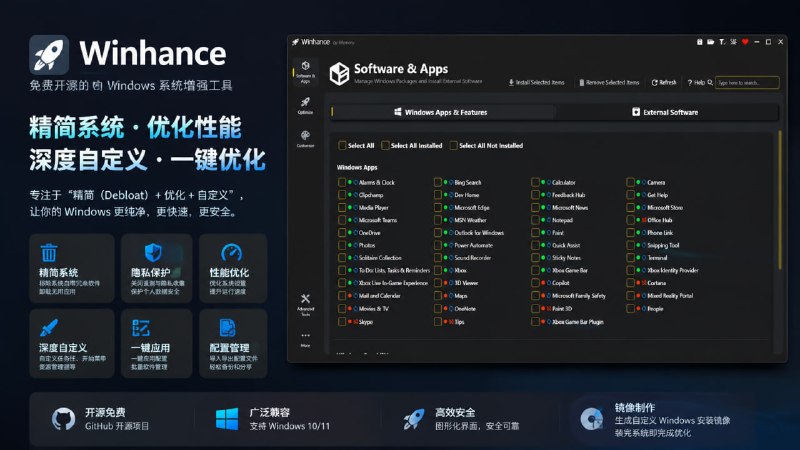This screenshot has width=800, height=450.
Task: Click the checklist icon on 一键应用 card
Action: [x=141, y=328]
